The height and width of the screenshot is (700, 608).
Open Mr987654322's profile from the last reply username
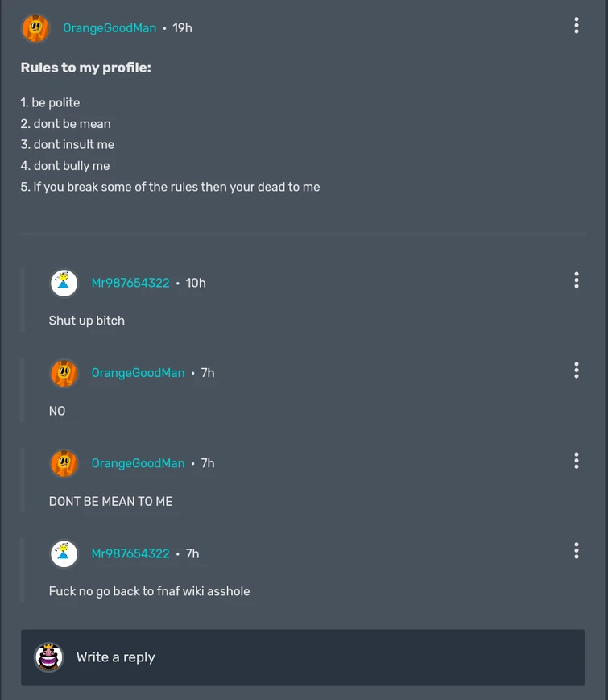coord(130,553)
